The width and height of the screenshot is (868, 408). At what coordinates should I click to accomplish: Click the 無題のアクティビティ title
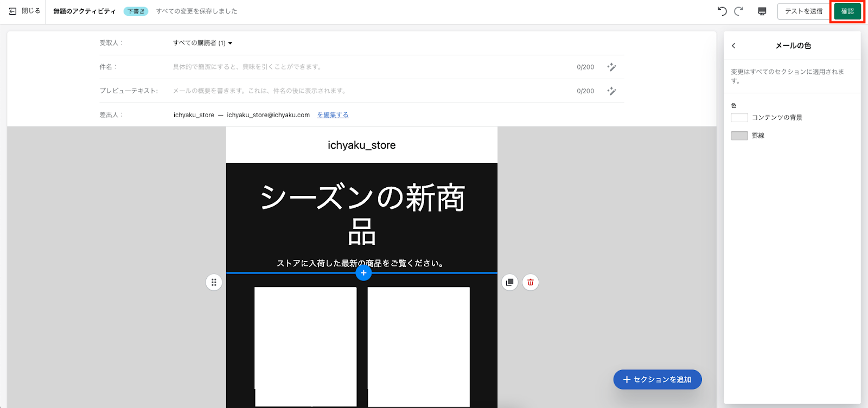coord(85,11)
